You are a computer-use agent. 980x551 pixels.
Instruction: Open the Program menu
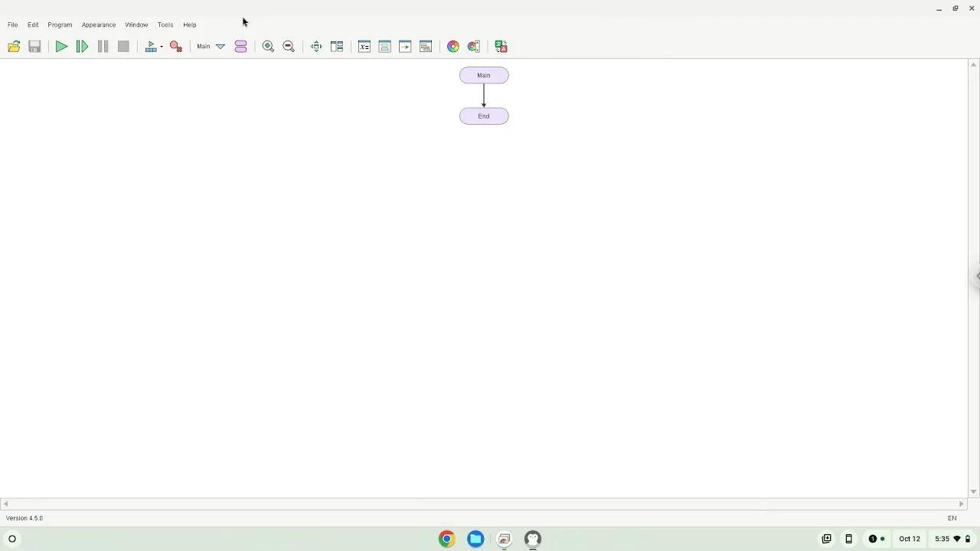(59, 24)
